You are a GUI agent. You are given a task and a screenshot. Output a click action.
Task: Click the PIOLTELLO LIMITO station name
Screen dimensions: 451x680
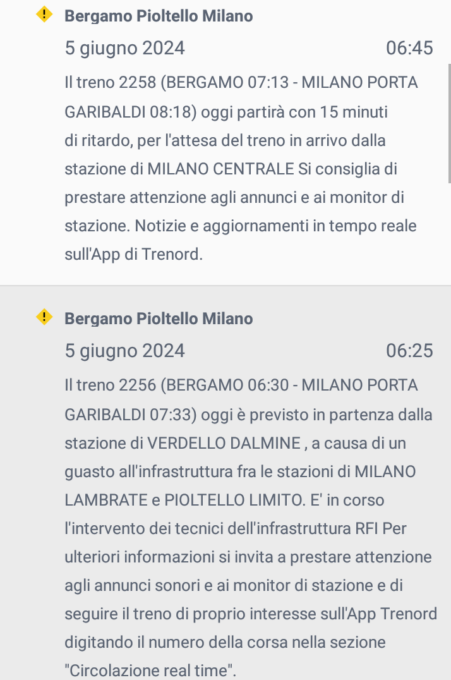(233, 500)
